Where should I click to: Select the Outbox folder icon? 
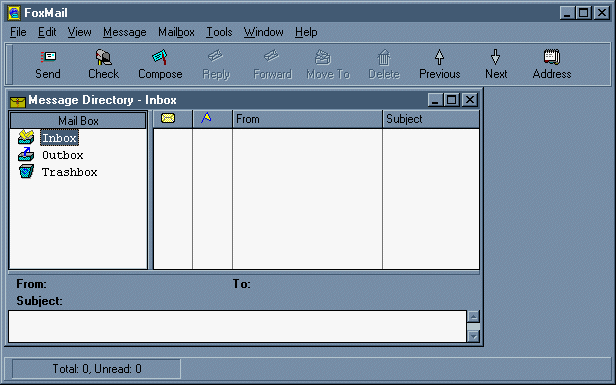pos(26,154)
